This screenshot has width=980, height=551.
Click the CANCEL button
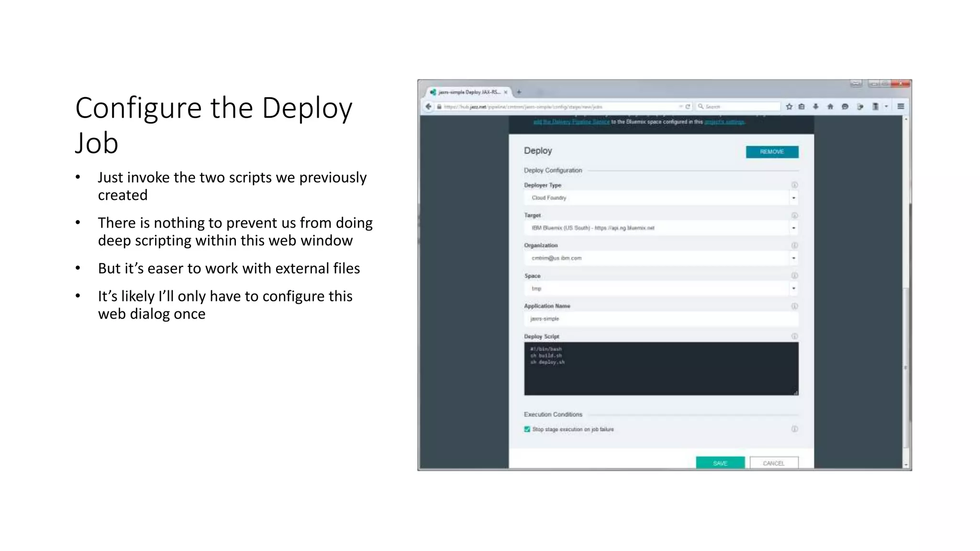pos(774,463)
